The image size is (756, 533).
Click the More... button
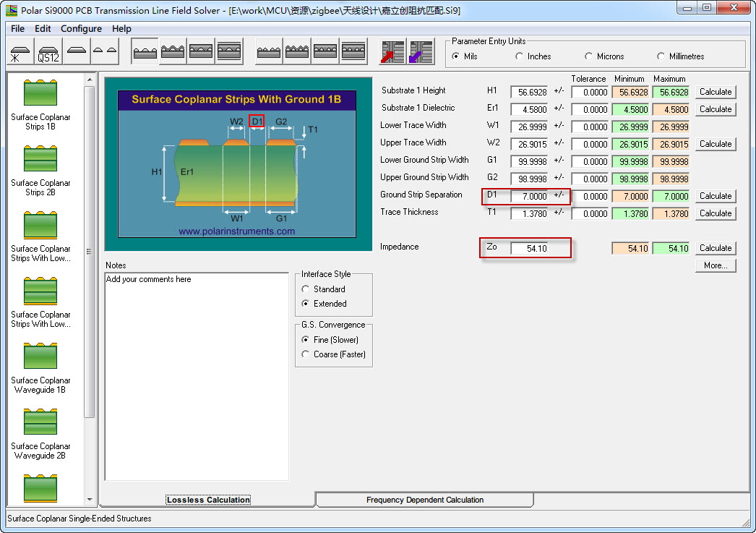point(716,265)
